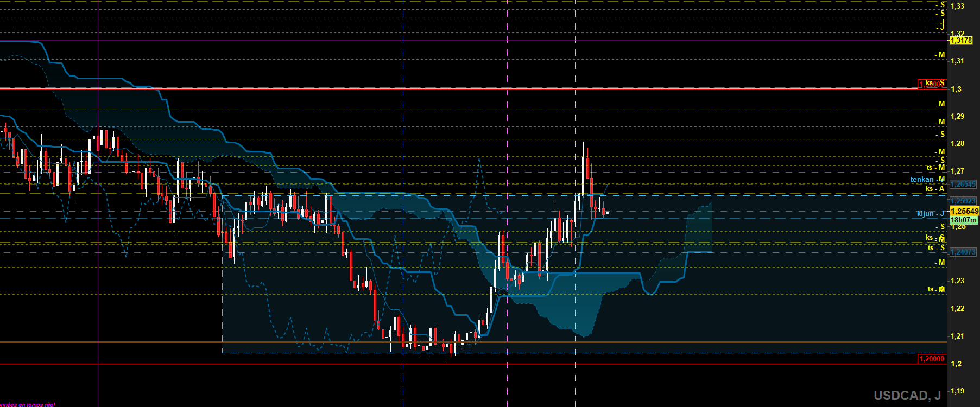Click the 1,2 axis price label
The width and height of the screenshot is (980, 407).
click(x=956, y=364)
